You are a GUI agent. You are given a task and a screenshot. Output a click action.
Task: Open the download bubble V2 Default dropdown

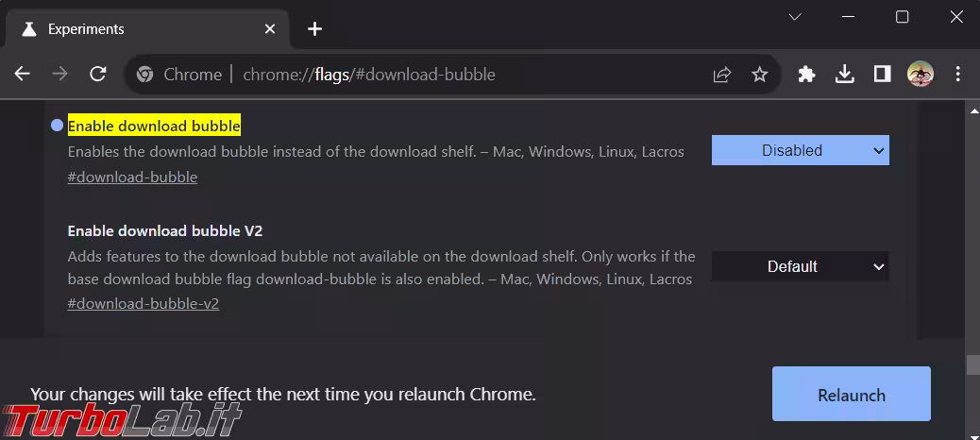coord(800,266)
